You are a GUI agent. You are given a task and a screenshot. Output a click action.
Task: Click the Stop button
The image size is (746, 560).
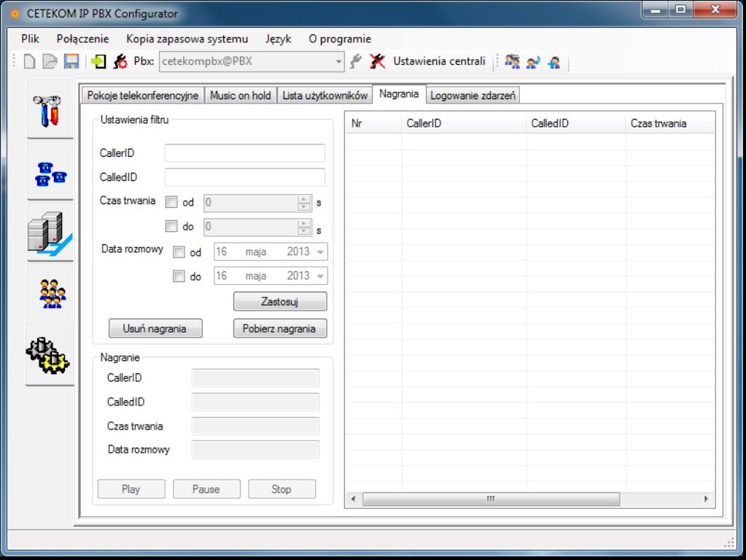(281, 489)
